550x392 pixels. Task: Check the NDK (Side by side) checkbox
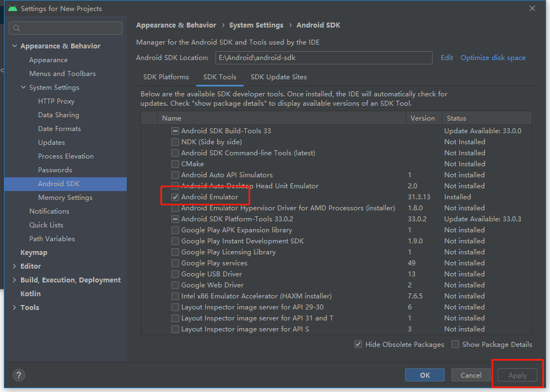[175, 142]
